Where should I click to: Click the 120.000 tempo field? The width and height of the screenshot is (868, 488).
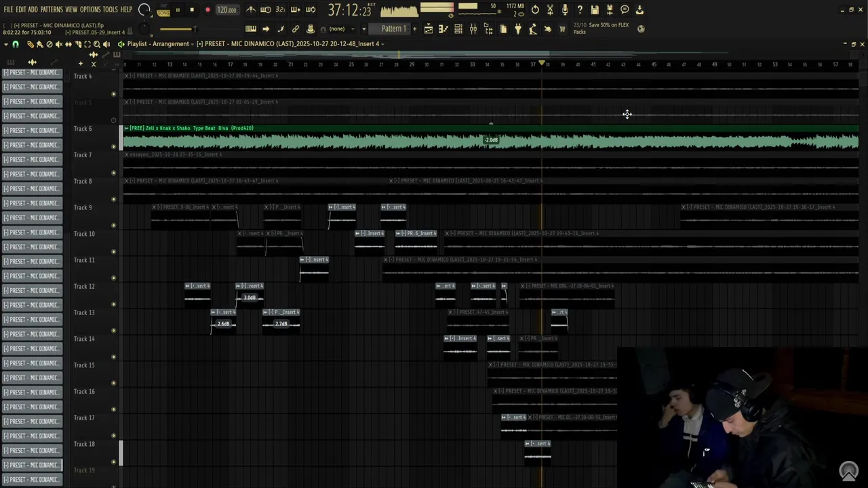point(226,10)
